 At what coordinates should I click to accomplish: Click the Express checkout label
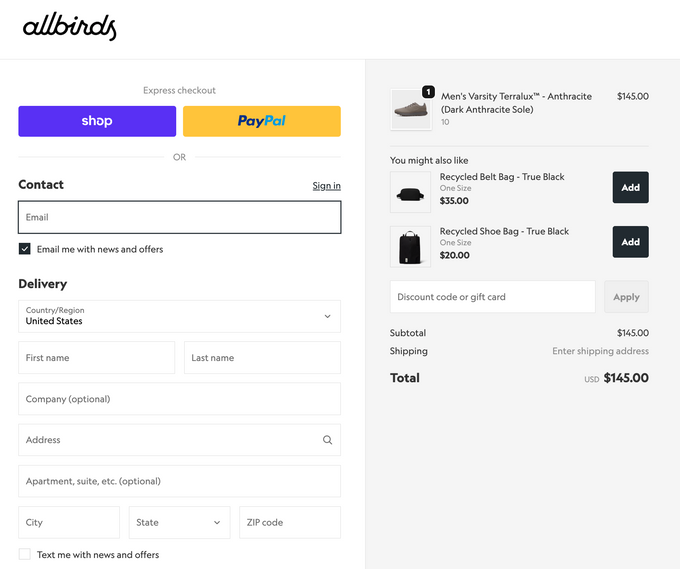point(180,90)
